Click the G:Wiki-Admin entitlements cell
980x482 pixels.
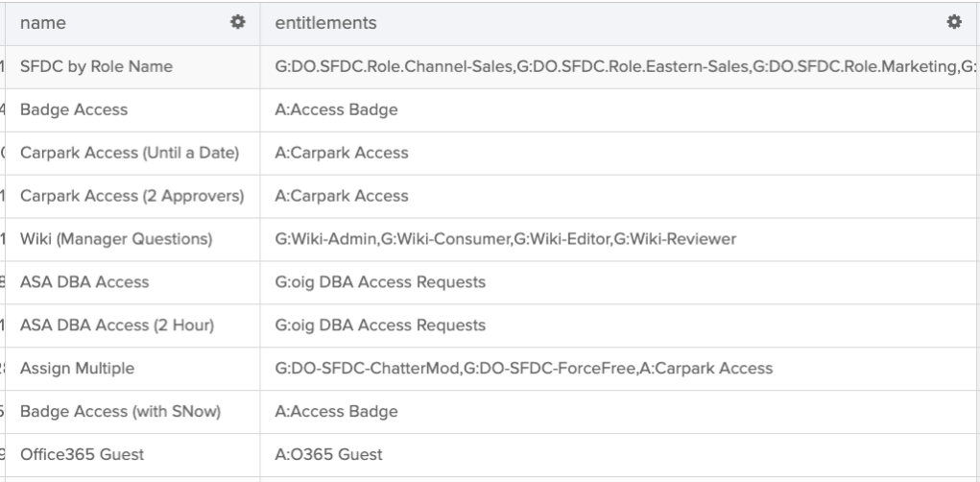(505, 239)
